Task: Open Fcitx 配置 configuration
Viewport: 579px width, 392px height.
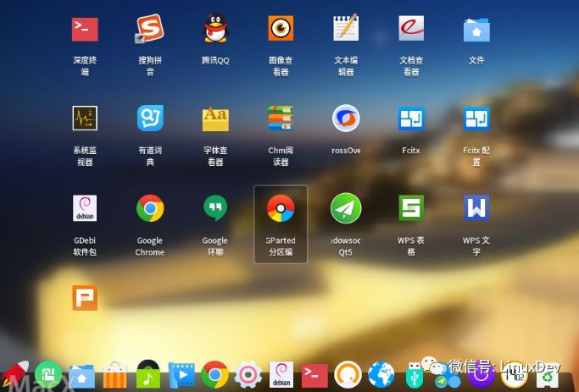Action: tap(476, 119)
